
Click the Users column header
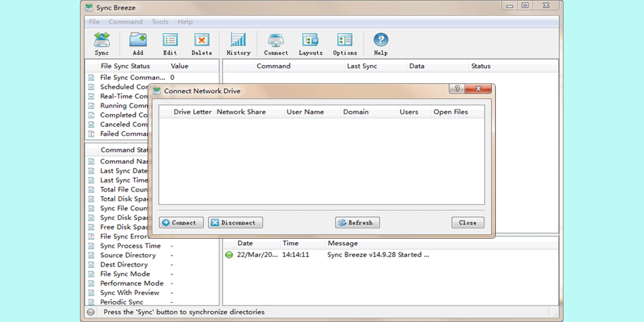[414, 112]
